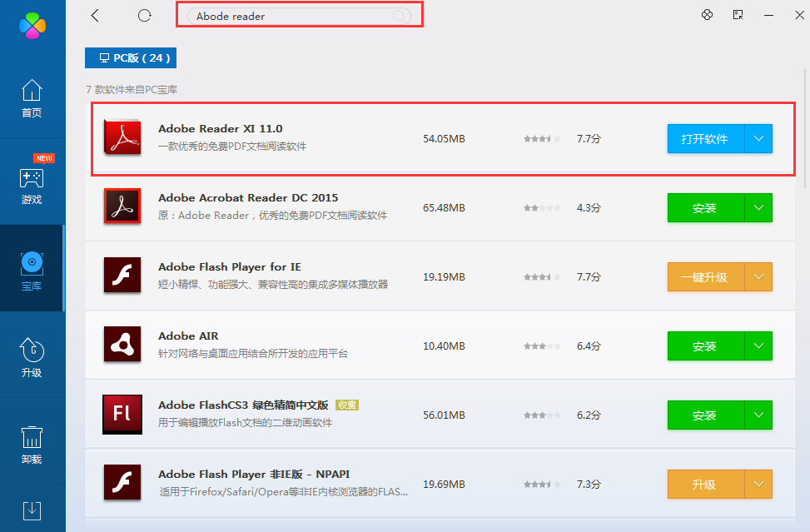Click the 10.40MB size text

click(444, 346)
